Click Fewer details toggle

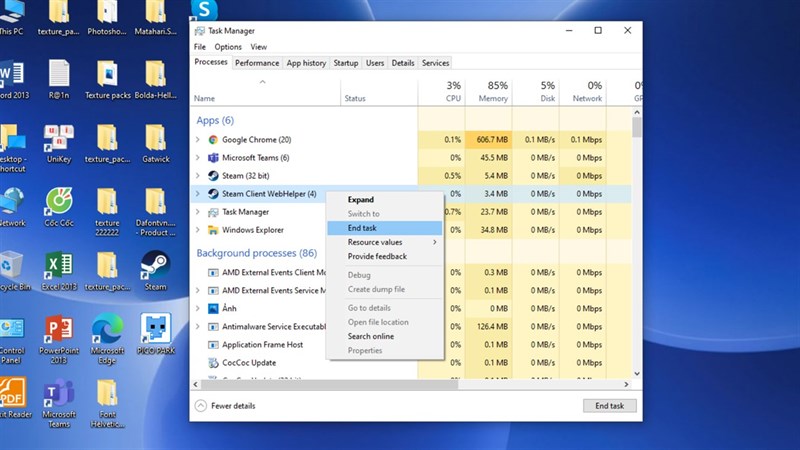pyautogui.click(x=225, y=406)
